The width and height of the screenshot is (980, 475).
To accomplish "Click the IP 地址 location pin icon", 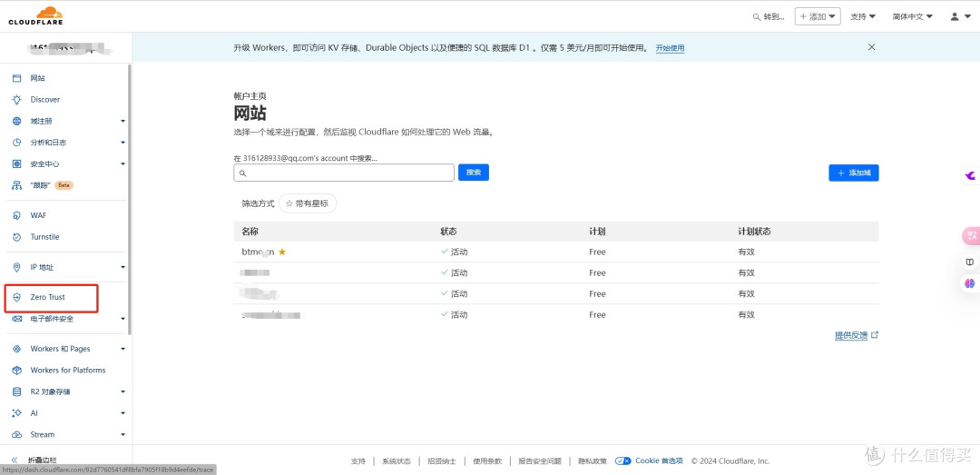I will pyautogui.click(x=17, y=267).
